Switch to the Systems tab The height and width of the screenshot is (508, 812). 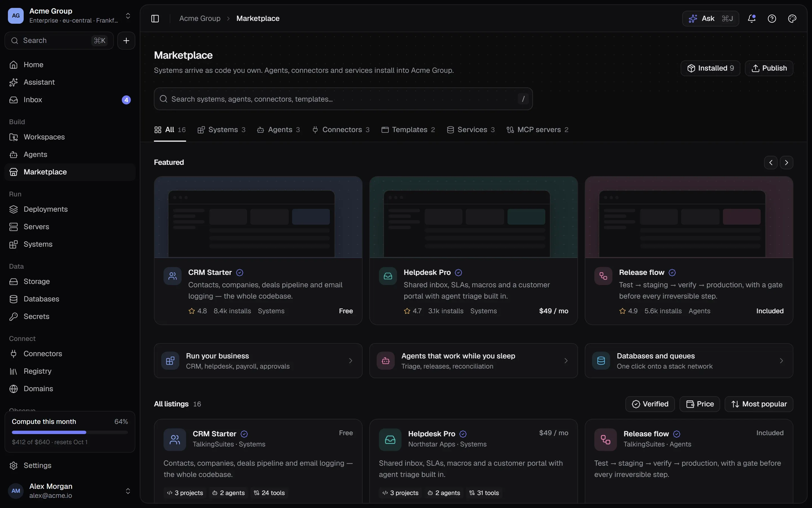(x=221, y=130)
